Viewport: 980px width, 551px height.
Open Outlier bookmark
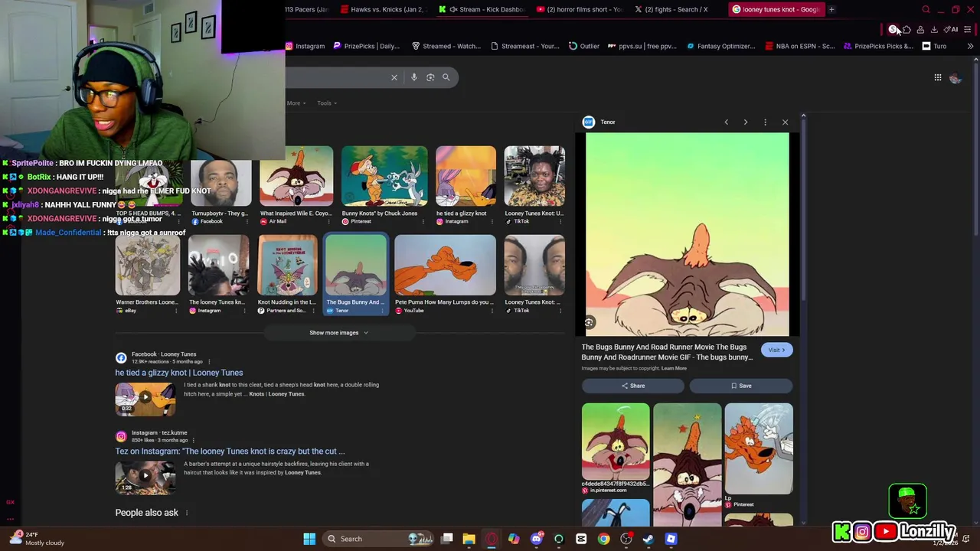584,46
